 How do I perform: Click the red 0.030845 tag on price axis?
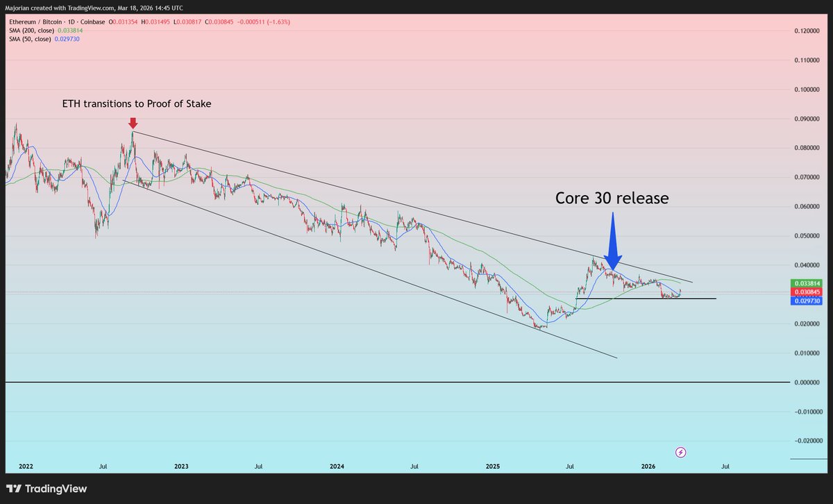click(808, 292)
